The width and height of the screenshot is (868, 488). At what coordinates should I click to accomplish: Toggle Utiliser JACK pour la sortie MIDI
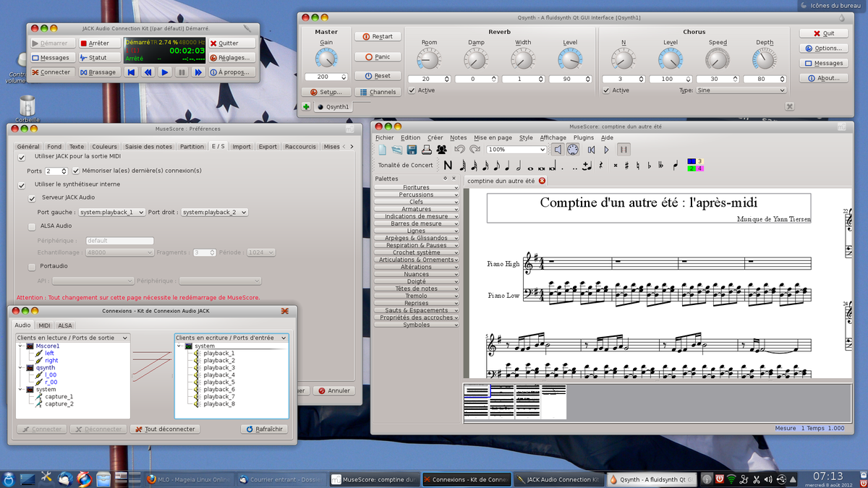[21, 157]
